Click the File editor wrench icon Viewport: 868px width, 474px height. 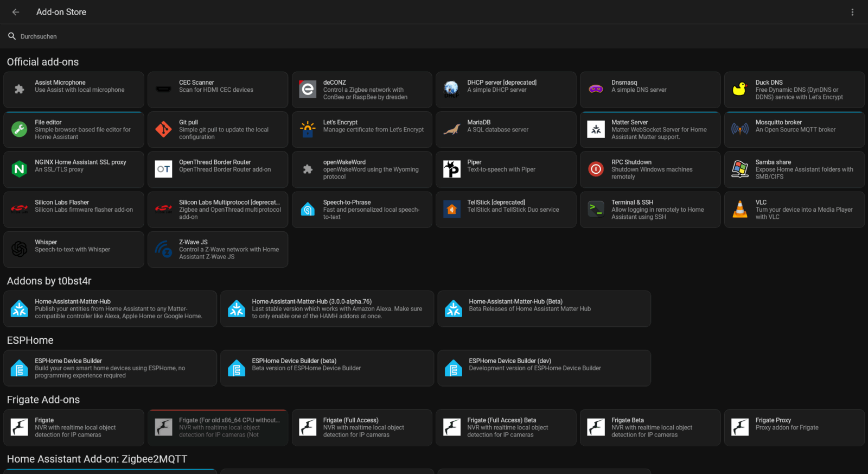point(20,129)
